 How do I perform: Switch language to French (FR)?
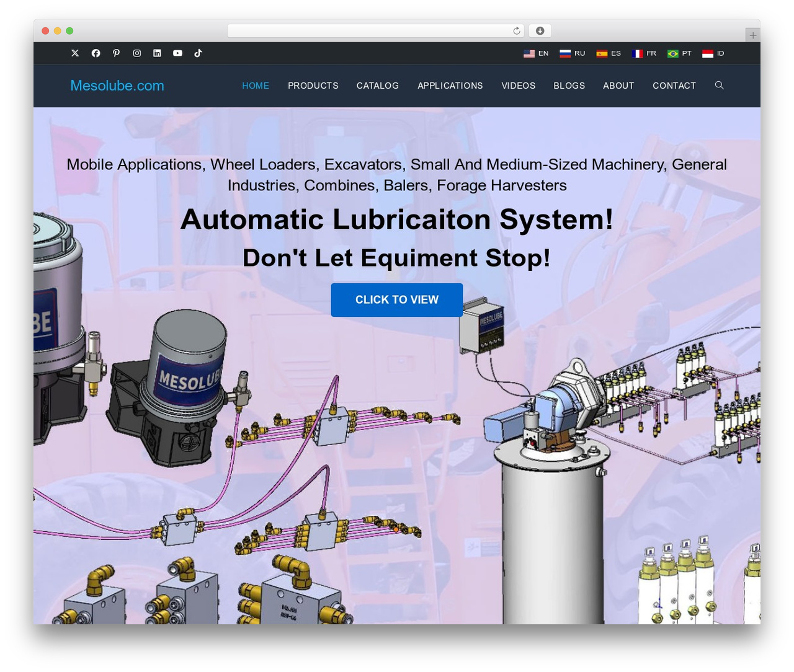(x=644, y=53)
